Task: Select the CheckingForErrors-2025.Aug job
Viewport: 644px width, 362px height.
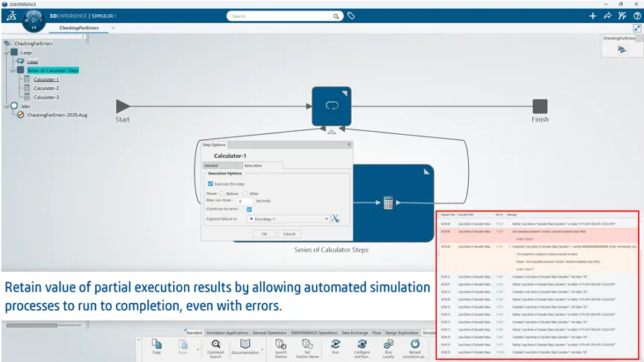Action: tap(57, 115)
